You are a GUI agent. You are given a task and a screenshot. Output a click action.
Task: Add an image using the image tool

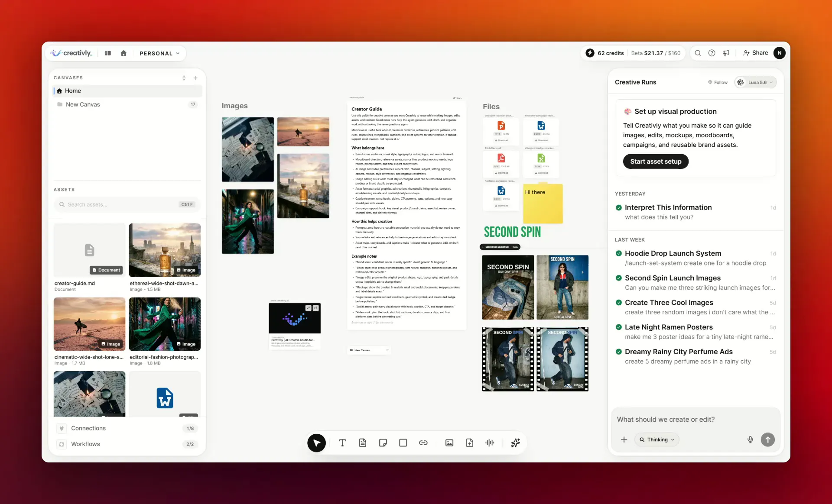click(449, 443)
